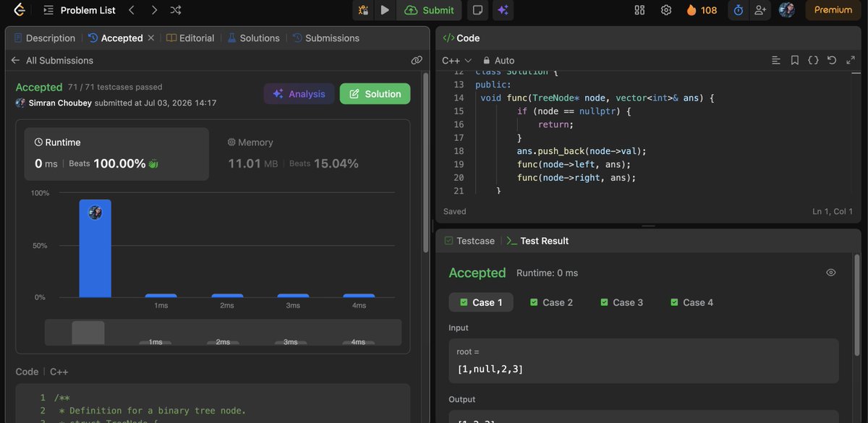Select the Runtime stats card
The width and height of the screenshot is (868, 423).
pos(116,154)
